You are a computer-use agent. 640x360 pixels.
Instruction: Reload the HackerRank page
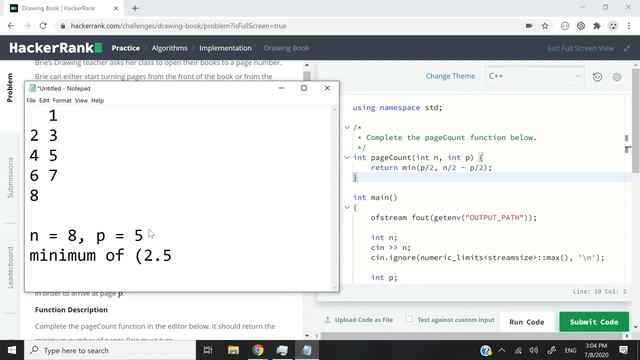(x=43, y=26)
